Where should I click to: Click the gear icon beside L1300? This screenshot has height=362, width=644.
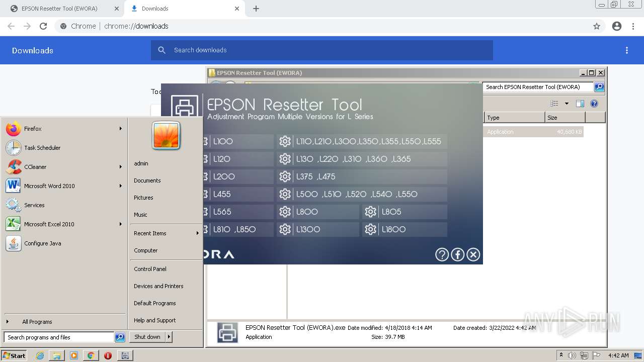click(285, 229)
